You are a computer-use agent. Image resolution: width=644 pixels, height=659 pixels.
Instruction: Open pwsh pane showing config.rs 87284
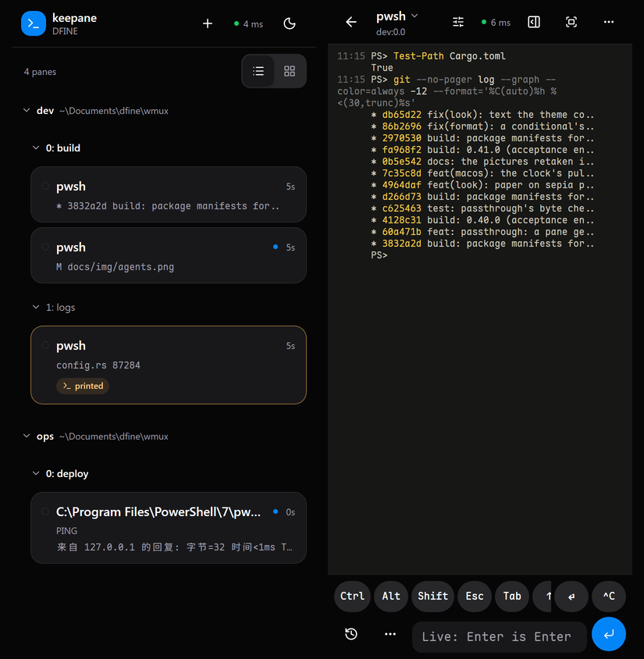click(x=169, y=365)
